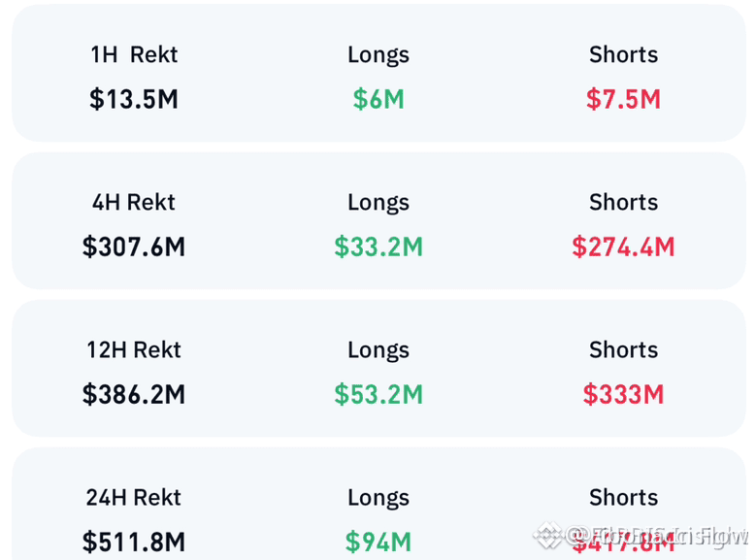Click the 24H Longs $94M value
Viewport: 756px width, 560px height.
pyautogui.click(x=378, y=543)
